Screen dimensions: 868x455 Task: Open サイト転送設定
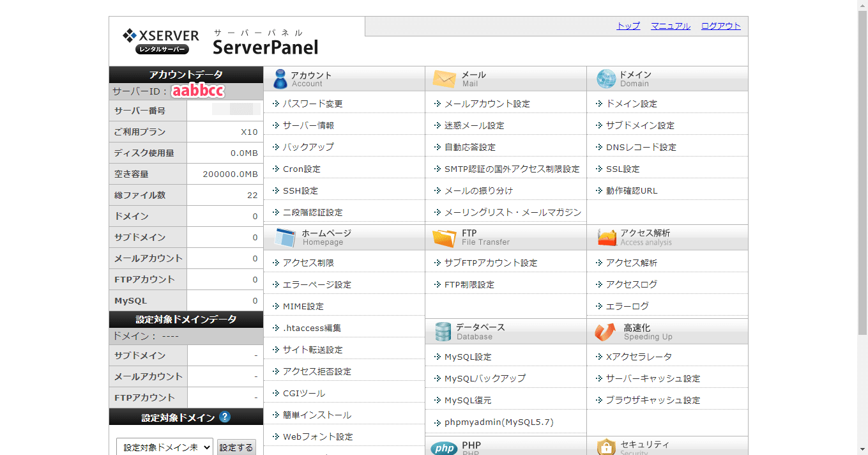click(x=313, y=350)
